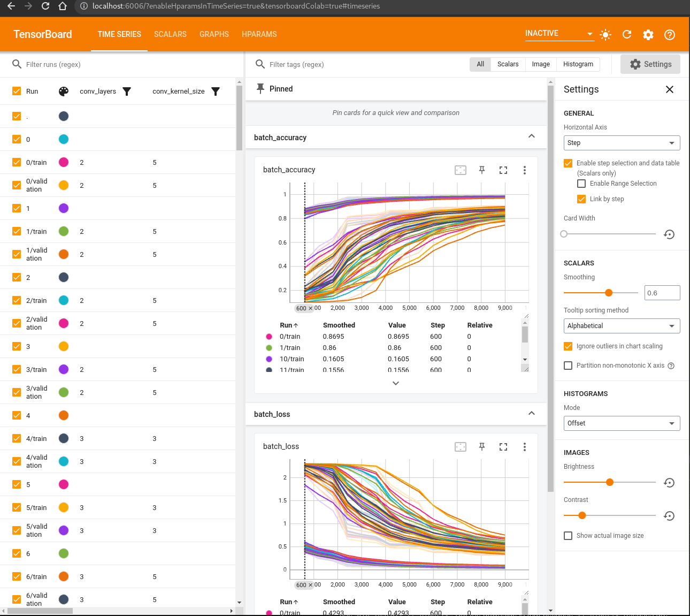
Task: Open help for Partition non-monotonic X axis
Action: click(671, 366)
